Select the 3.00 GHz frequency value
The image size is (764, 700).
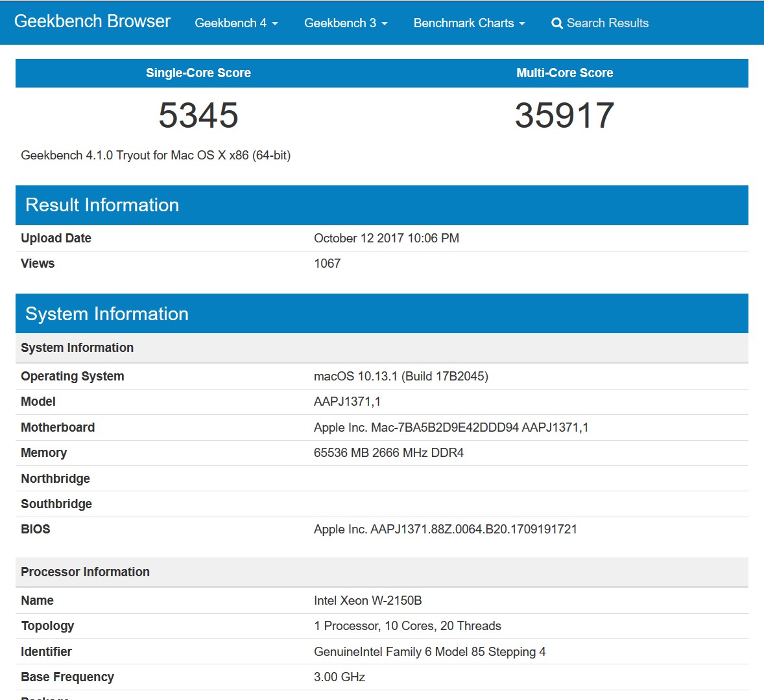tap(340, 677)
